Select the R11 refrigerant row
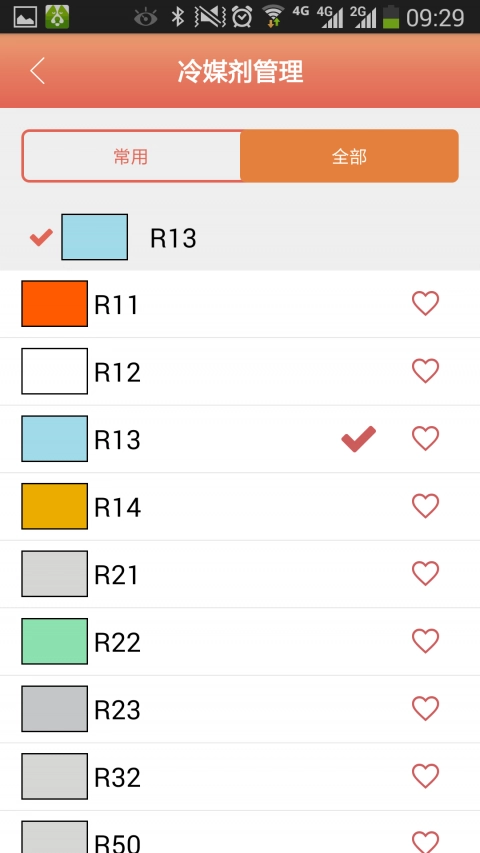Viewport: 480px width, 853px height. point(240,304)
